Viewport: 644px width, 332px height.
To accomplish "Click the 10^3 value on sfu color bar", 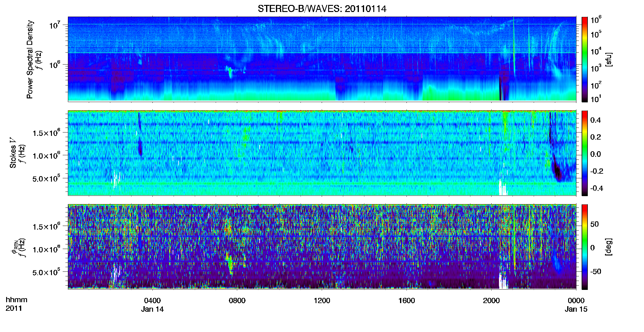I will 596,68.
